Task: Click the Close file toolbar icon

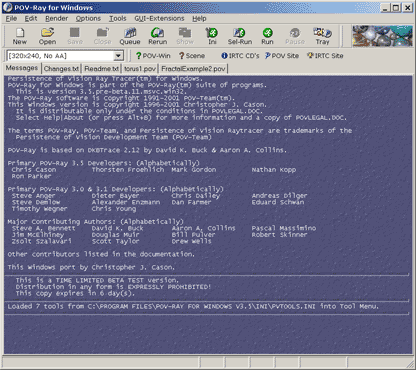Action: pos(102,36)
